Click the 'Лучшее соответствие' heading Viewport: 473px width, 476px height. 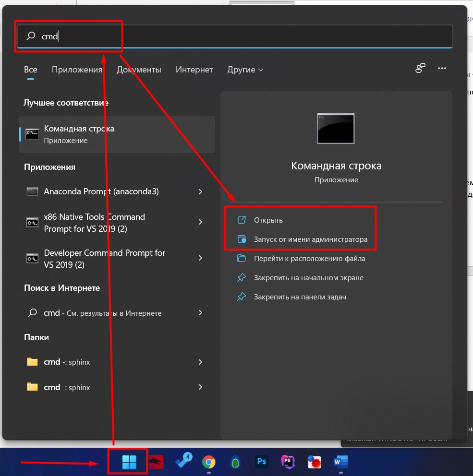(x=66, y=103)
